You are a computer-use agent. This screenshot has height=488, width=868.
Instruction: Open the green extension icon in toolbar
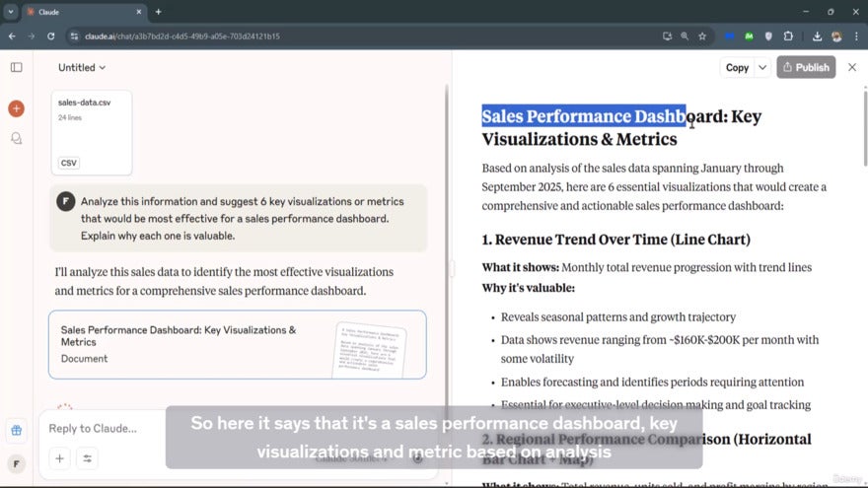[749, 35]
